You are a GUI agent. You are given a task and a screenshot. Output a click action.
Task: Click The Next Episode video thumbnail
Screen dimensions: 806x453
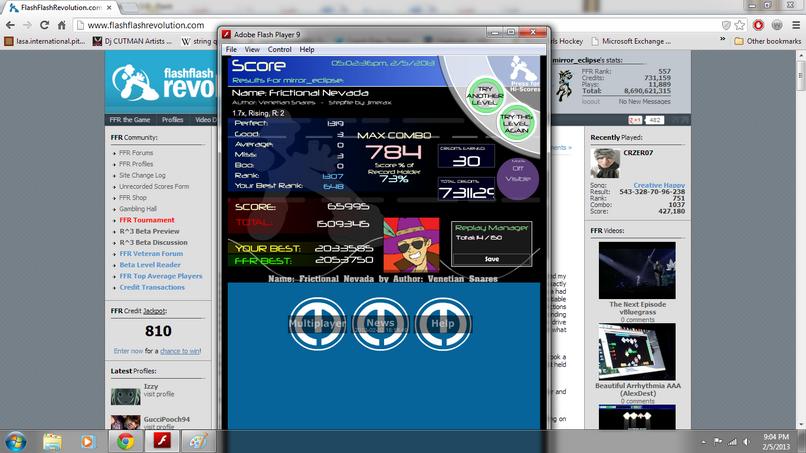pos(637,270)
